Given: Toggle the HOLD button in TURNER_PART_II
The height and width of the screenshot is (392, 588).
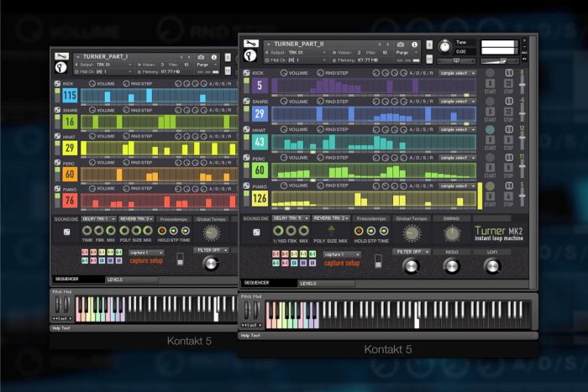Looking at the screenshot, I should [359, 231].
